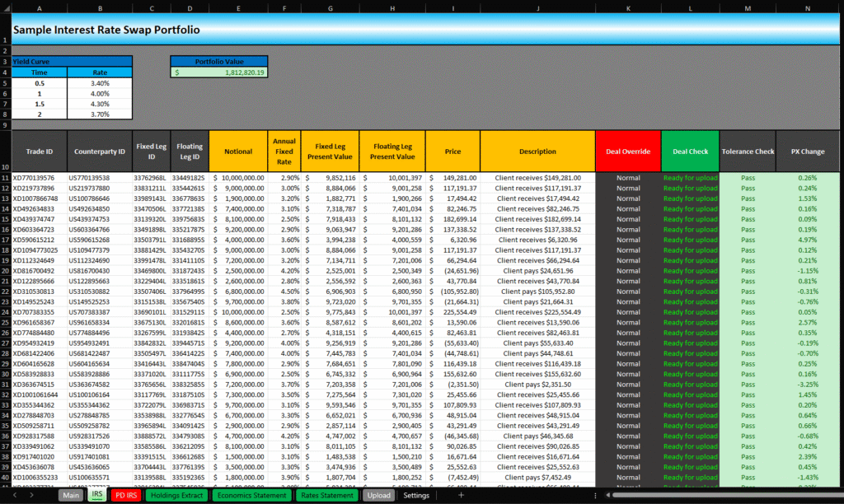Open the Main sheet tab
The image size is (844, 504).
point(71,496)
